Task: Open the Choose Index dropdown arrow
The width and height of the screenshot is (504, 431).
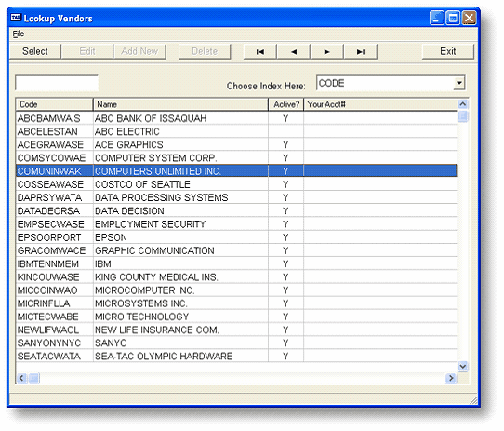Action: tap(459, 83)
